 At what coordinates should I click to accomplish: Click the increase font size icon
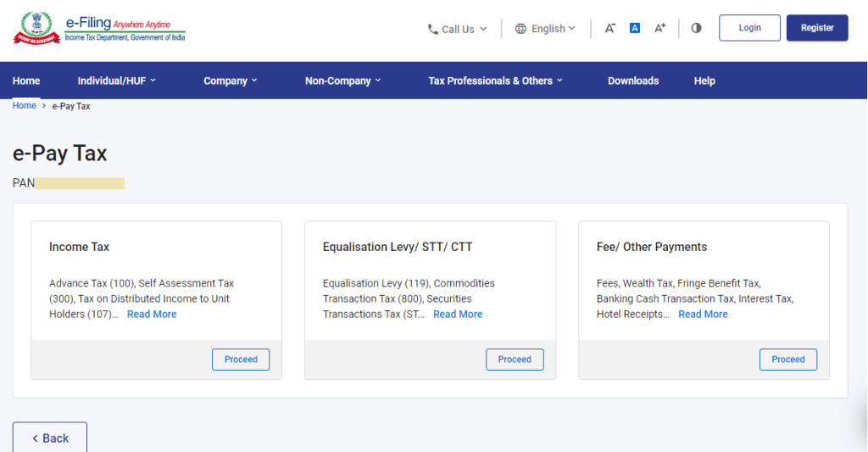[x=659, y=28]
